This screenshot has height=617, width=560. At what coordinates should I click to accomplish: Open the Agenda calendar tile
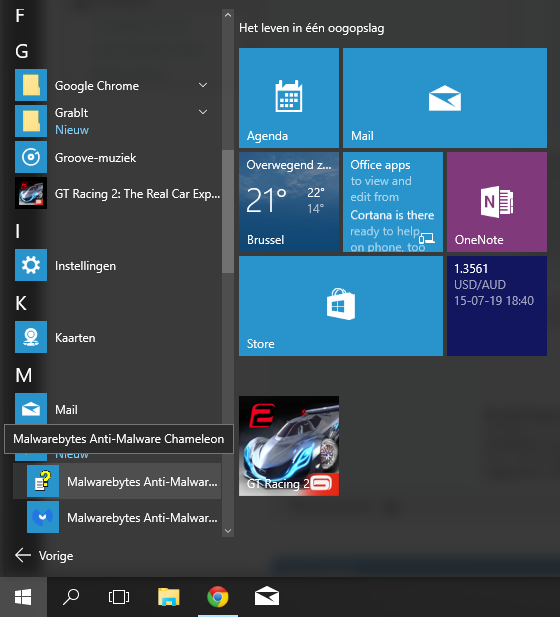[289, 98]
